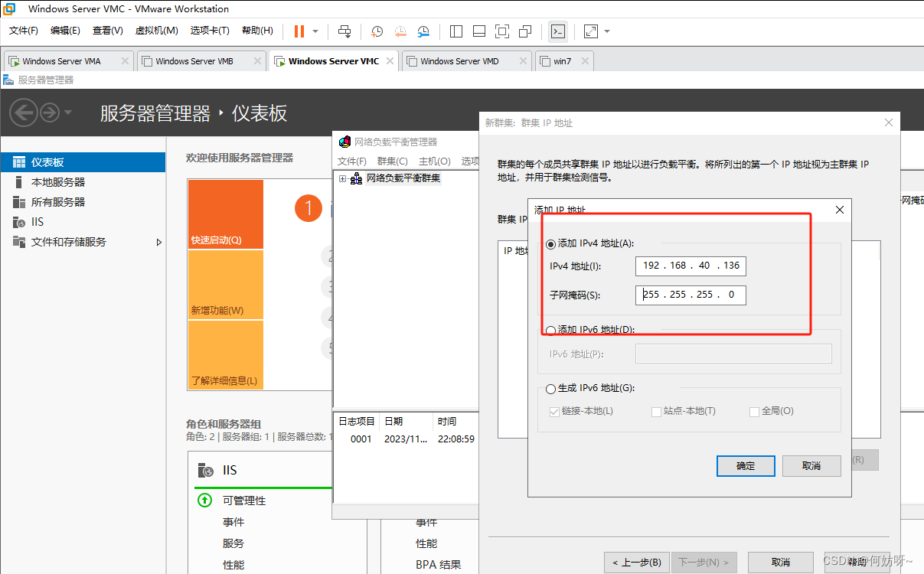Open the 虚拟机(M) menu
Image resolution: width=924 pixels, height=574 pixels.
[x=156, y=31]
